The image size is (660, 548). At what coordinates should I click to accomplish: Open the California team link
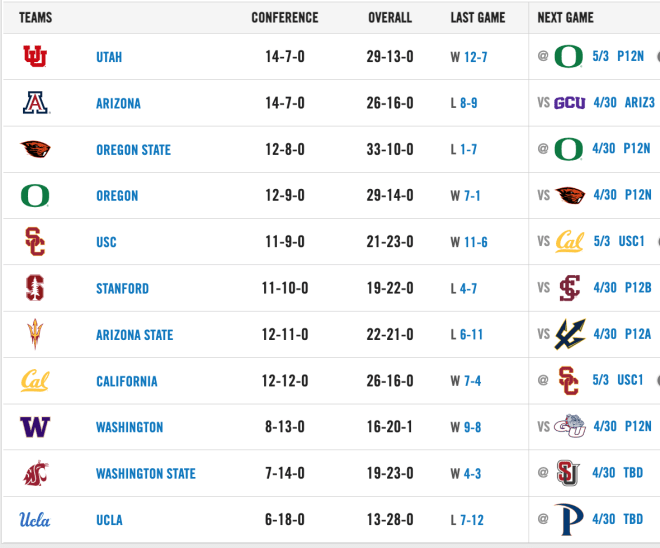click(x=127, y=381)
